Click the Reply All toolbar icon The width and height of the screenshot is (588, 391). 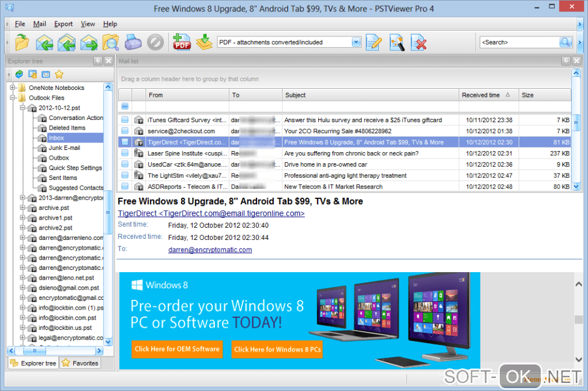coord(66,43)
